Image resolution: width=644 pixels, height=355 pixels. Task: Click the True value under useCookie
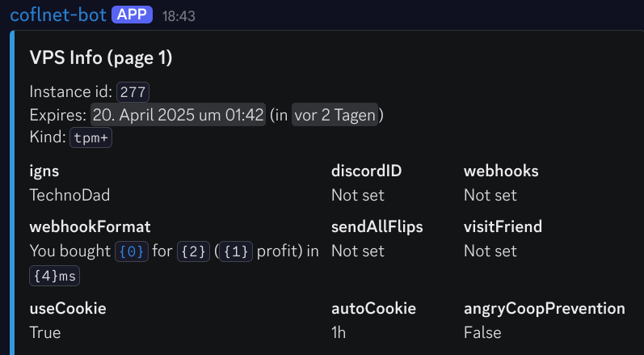44,332
